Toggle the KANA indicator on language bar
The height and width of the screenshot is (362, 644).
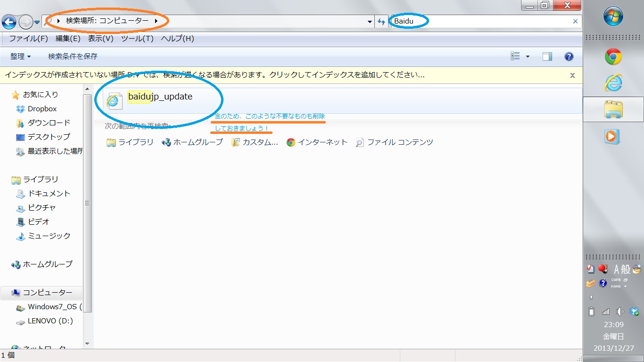pyautogui.click(x=616, y=286)
